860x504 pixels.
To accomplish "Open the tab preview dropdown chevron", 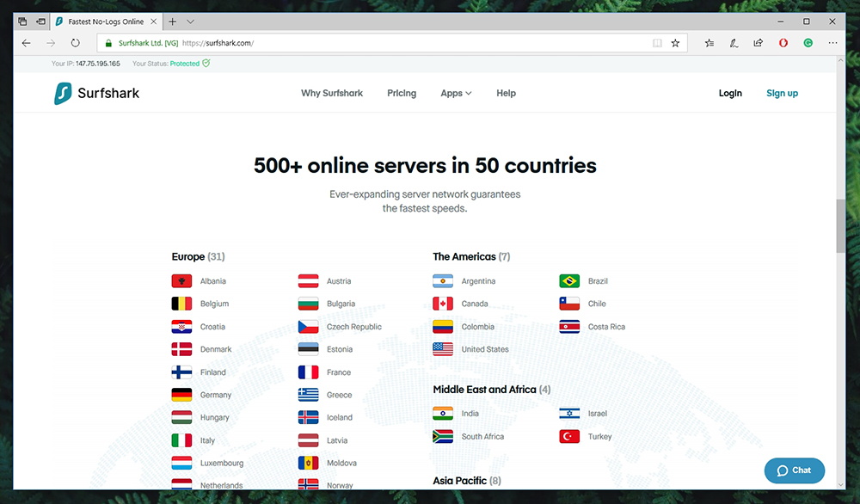I will pyautogui.click(x=190, y=22).
